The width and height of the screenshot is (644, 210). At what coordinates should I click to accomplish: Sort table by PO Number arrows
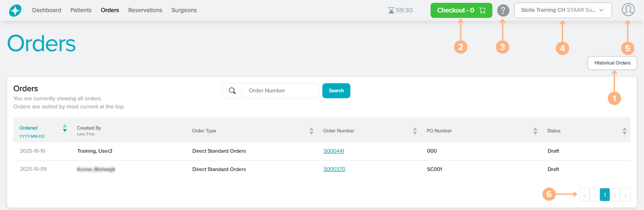tap(535, 131)
